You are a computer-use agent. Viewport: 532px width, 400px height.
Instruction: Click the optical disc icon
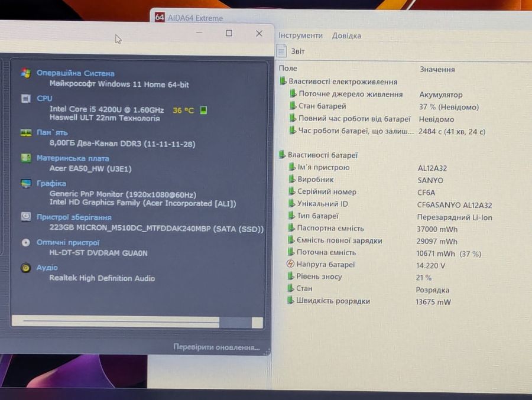pos(26,242)
